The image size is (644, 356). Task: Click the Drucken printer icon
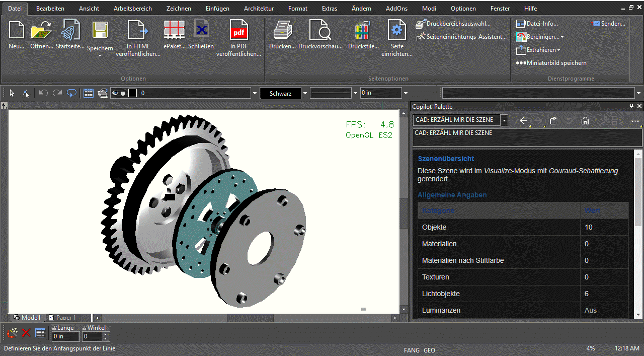pos(282,30)
